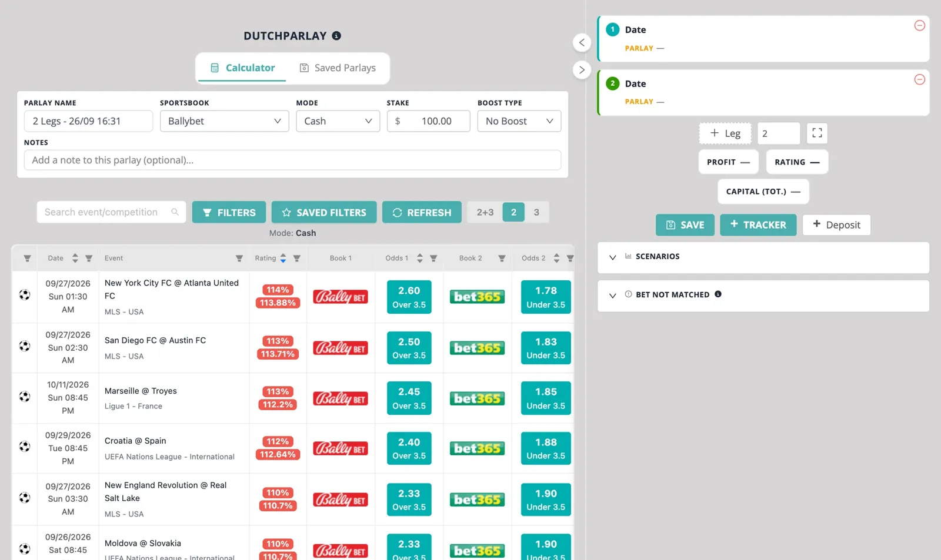Remove leg 2 with its minus icon
The height and width of the screenshot is (560, 941).
pyautogui.click(x=920, y=79)
